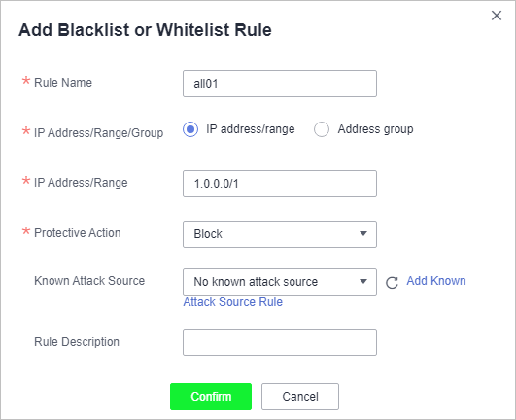Viewport: 516px width, 420px height.
Task: Close the dialog with the X icon
Action: click(497, 16)
